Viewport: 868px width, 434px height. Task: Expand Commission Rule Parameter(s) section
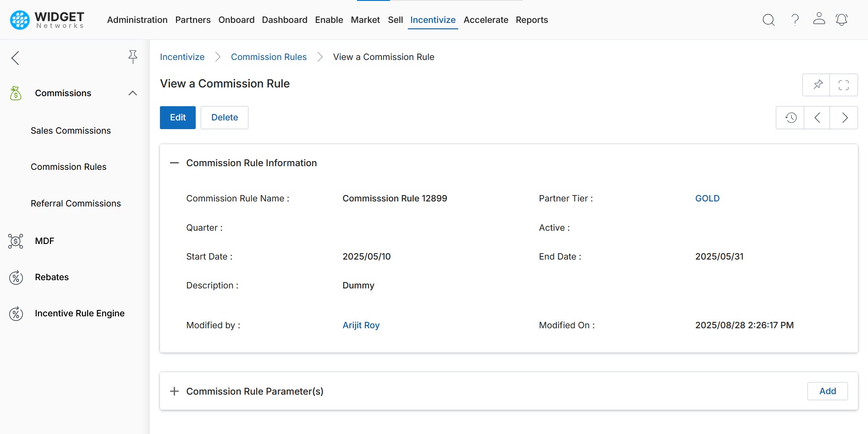pyautogui.click(x=174, y=391)
